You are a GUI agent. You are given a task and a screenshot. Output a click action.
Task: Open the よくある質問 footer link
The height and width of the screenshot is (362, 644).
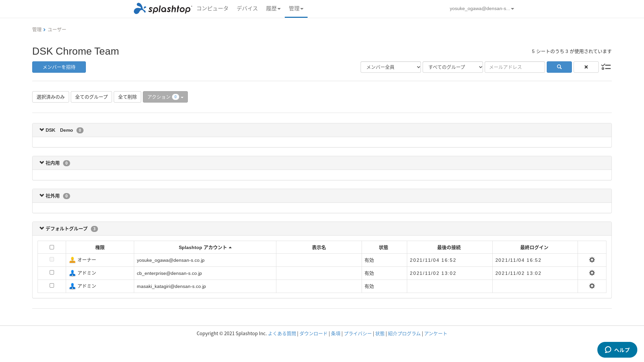[282, 334]
